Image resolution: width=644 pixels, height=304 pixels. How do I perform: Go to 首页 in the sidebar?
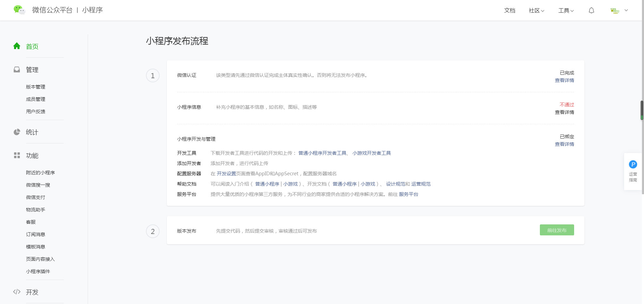click(x=32, y=46)
